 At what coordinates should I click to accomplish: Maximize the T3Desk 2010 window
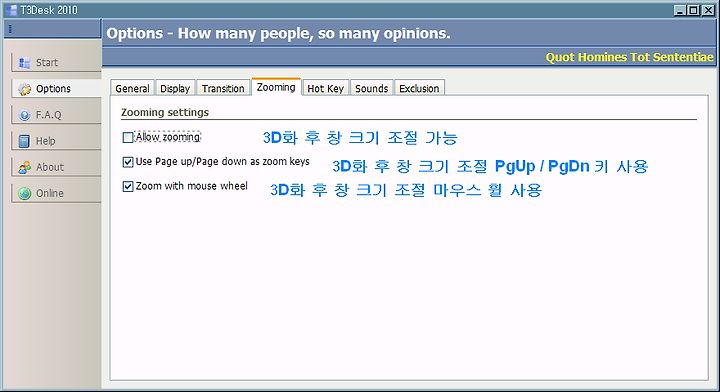click(x=694, y=10)
